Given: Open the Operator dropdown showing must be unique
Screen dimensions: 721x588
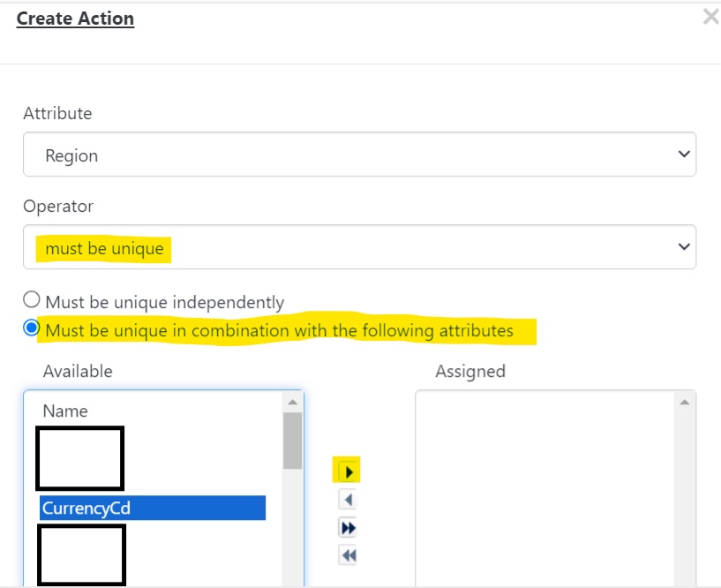Looking at the screenshot, I should (353, 247).
